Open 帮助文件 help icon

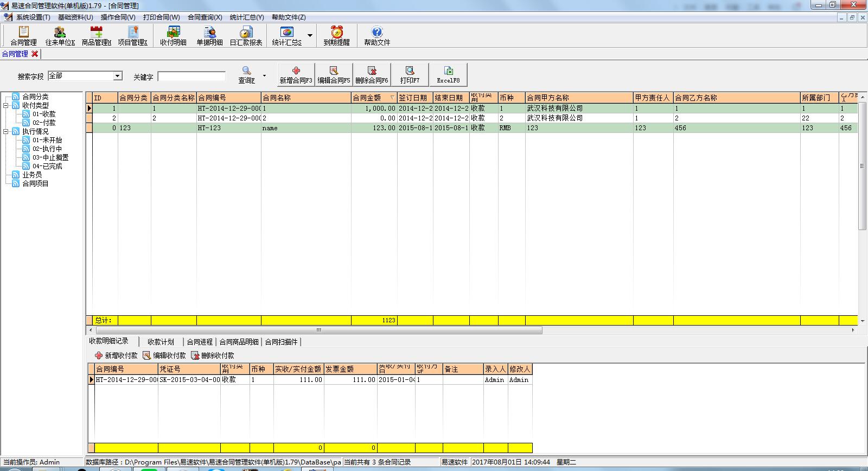pos(376,36)
